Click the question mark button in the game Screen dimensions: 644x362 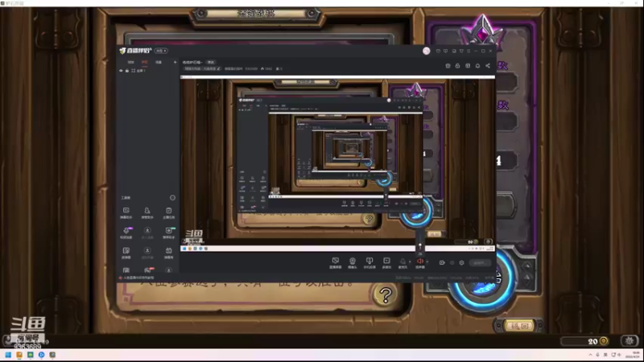[x=385, y=295]
